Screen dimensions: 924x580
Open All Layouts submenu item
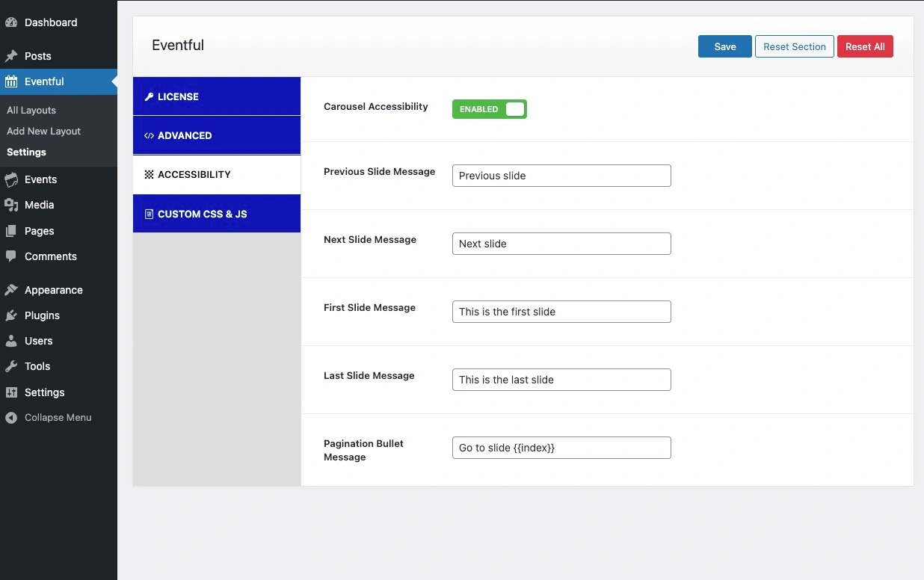(x=31, y=110)
